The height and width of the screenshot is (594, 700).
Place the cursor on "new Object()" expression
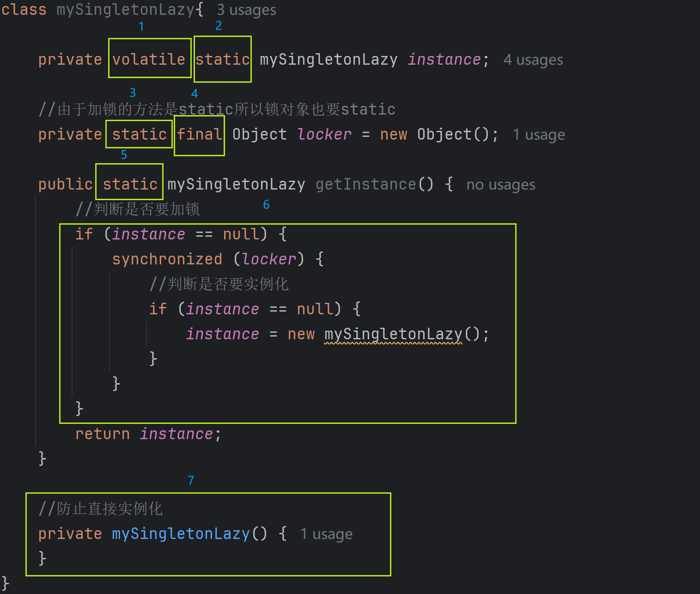(434, 134)
